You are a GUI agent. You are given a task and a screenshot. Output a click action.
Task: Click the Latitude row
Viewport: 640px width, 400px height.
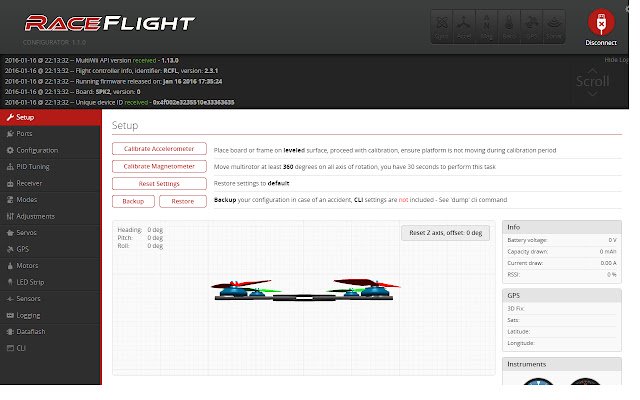pos(562,331)
